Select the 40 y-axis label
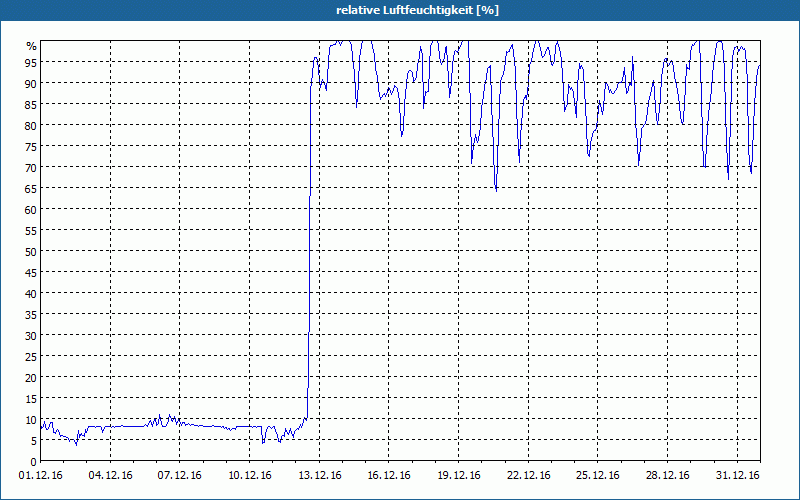This screenshot has height=500, width=800. tap(31, 293)
